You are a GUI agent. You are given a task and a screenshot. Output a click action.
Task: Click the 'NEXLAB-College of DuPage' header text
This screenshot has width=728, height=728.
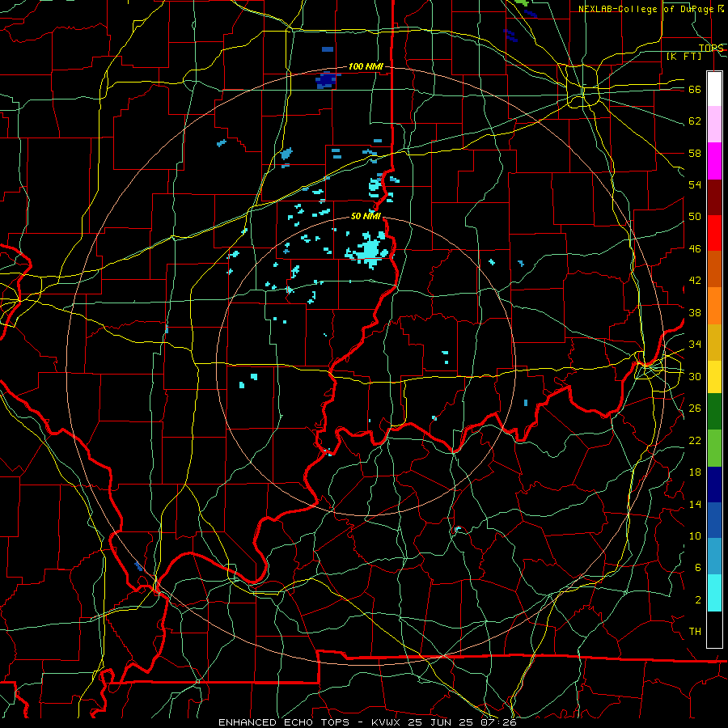[x=647, y=9]
